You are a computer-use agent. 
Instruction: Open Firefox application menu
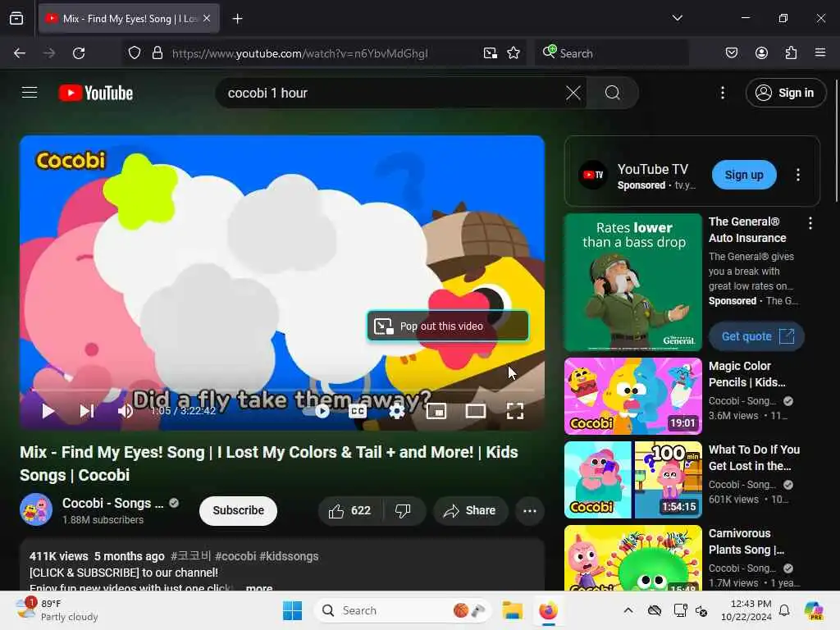click(x=820, y=53)
